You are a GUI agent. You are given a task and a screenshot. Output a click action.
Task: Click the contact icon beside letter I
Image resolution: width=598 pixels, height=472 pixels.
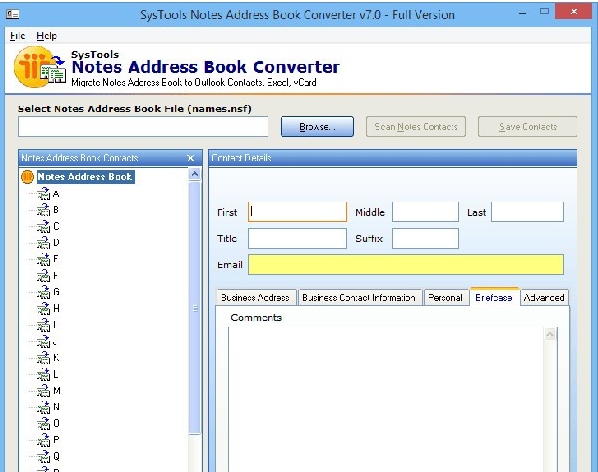tap(44, 325)
